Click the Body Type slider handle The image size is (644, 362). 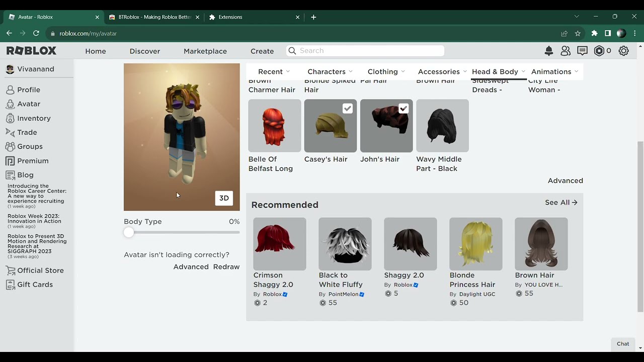(x=129, y=232)
